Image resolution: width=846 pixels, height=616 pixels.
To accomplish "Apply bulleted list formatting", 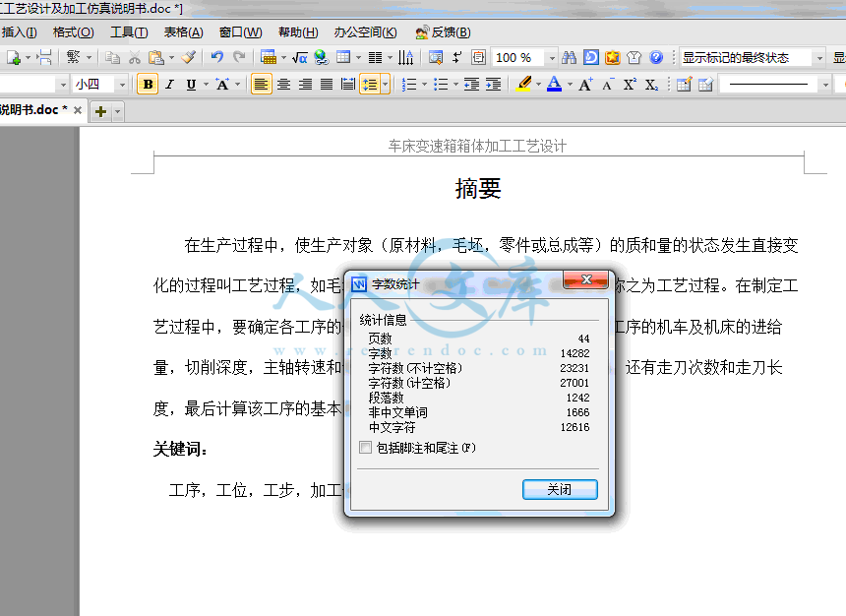I will click(x=442, y=85).
